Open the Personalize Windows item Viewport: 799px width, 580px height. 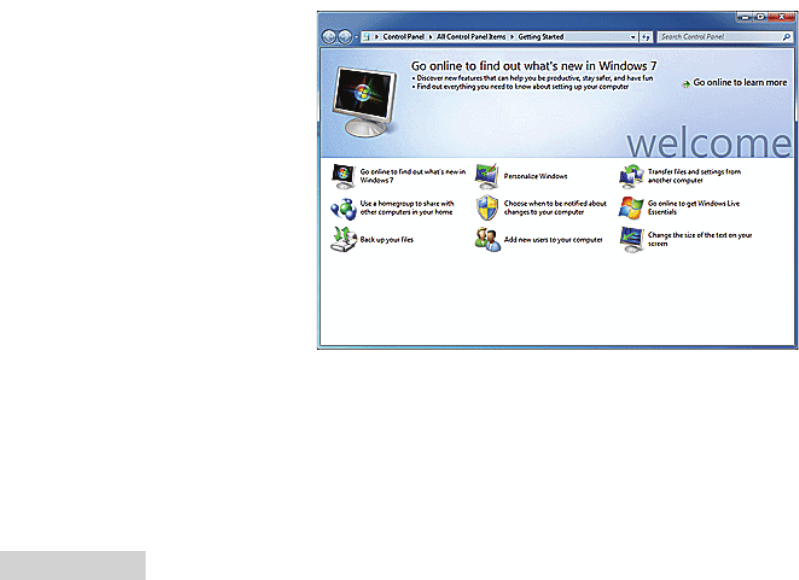[x=536, y=176]
